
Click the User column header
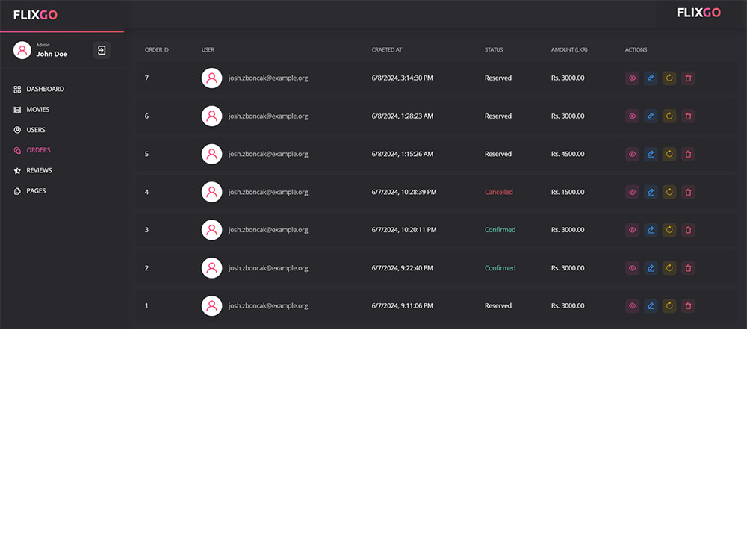point(208,49)
